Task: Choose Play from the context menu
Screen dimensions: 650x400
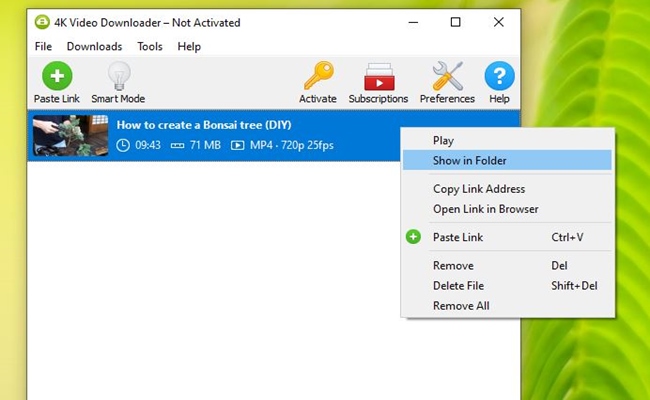Action: 507,141
